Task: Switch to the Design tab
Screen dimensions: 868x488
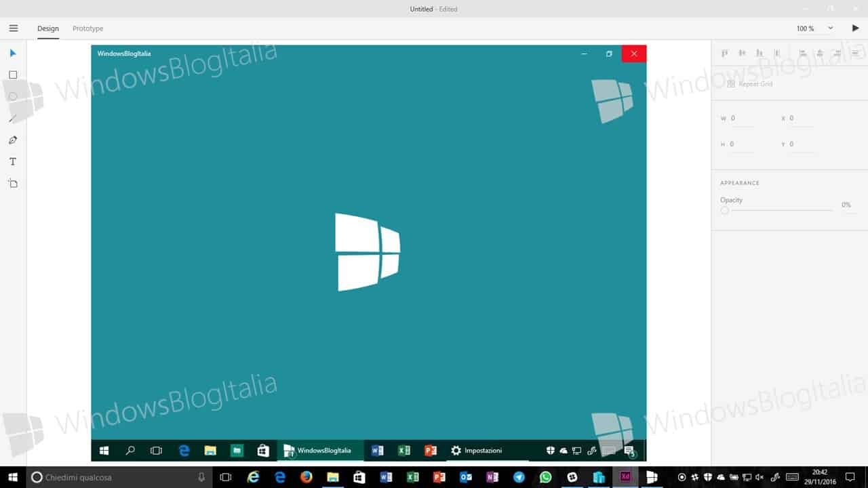Action: pos(48,28)
